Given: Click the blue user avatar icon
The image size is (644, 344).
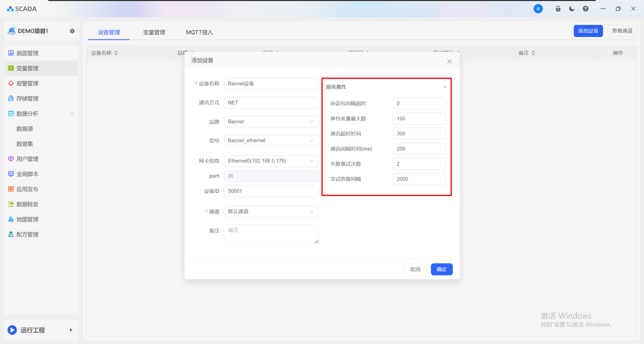Looking at the screenshot, I should click(x=538, y=9).
